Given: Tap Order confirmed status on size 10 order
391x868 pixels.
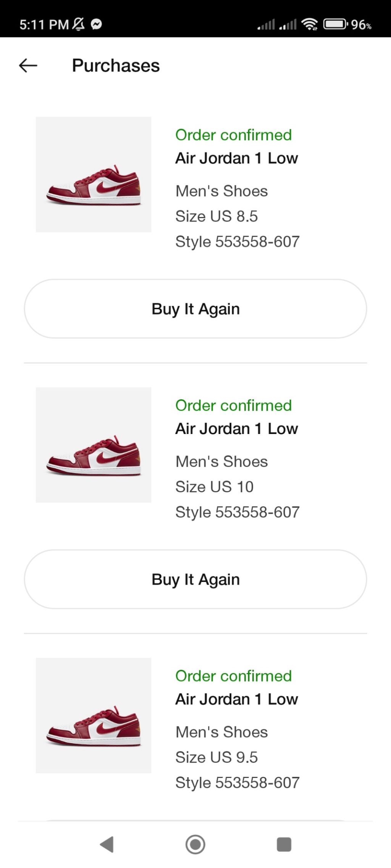Looking at the screenshot, I should (233, 405).
